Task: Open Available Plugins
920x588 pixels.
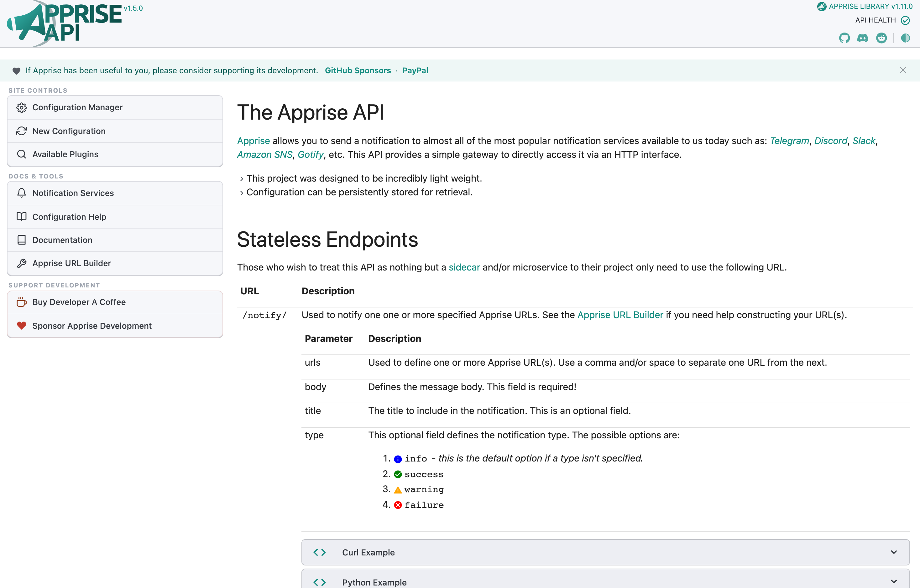Action: 115,154
